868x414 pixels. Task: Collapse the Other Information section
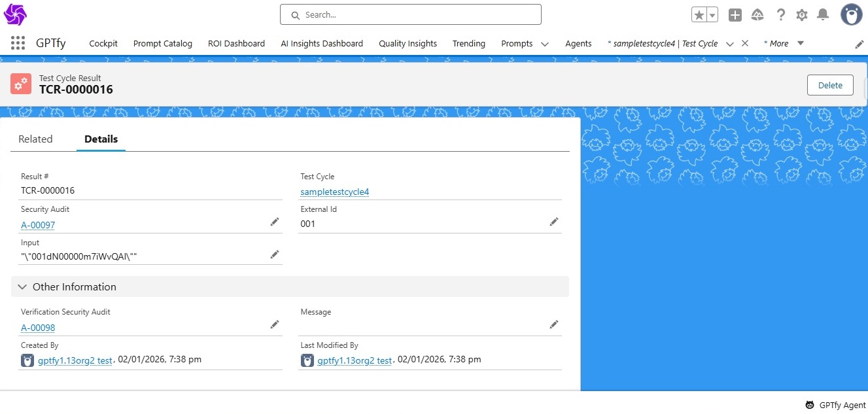click(x=22, y=286)
